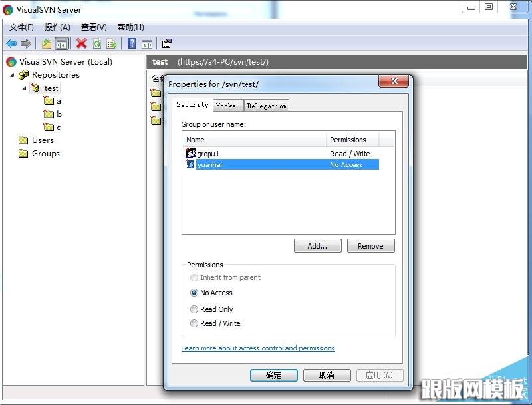This screenshot has height=405, width=532.
Task: Close the Properties for /svn/test/ dialog
Action: click(394, 81)
